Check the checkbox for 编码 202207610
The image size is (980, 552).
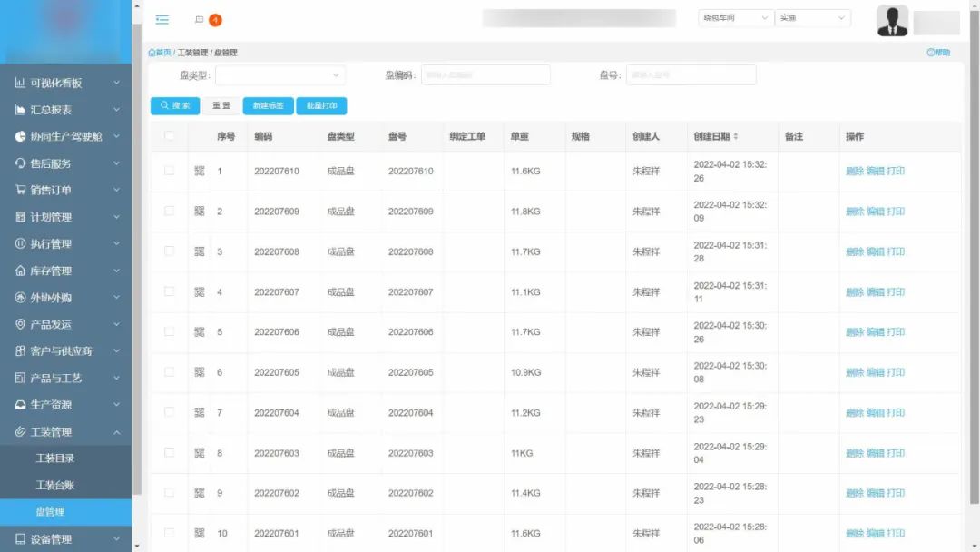pyautogui.click(x=167, y=172)
